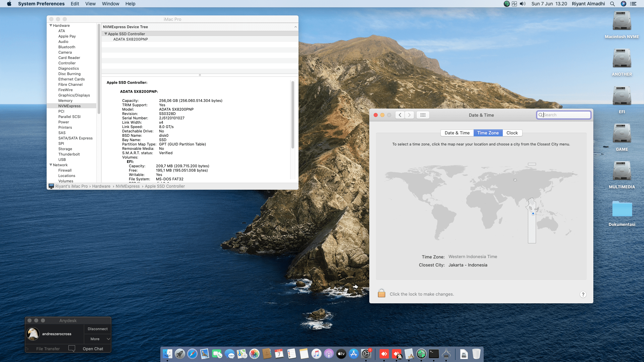Open Reminders from the Dock
This screenshot has height=362, width=644.
point(291,354)
